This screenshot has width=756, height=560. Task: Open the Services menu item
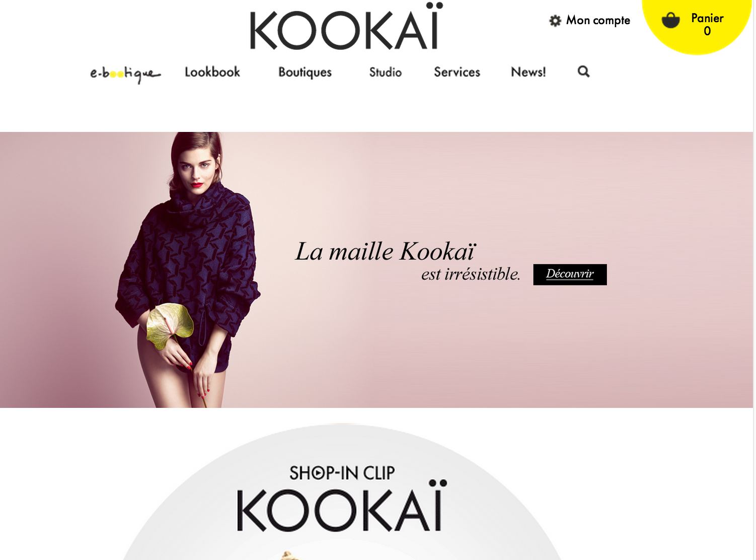457,72
